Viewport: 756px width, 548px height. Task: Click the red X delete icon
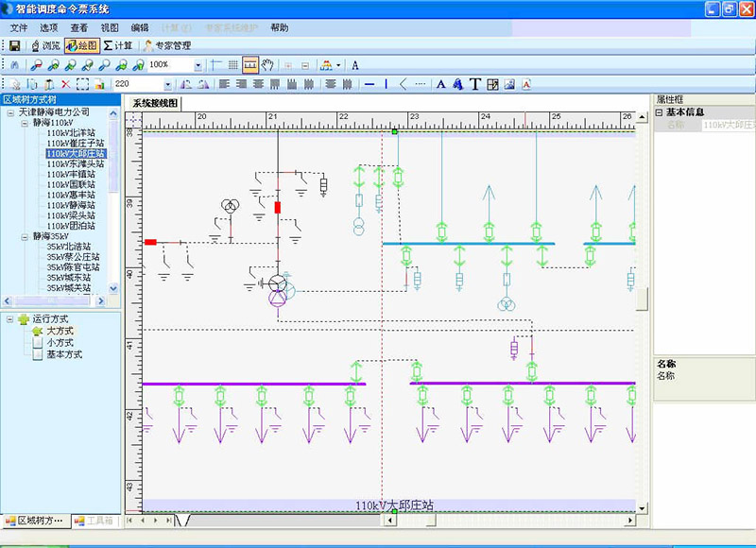pos(65,84)
